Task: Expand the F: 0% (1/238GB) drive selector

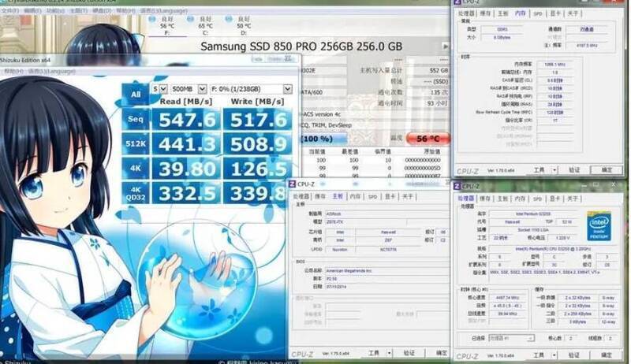Action: coord(251,89)
